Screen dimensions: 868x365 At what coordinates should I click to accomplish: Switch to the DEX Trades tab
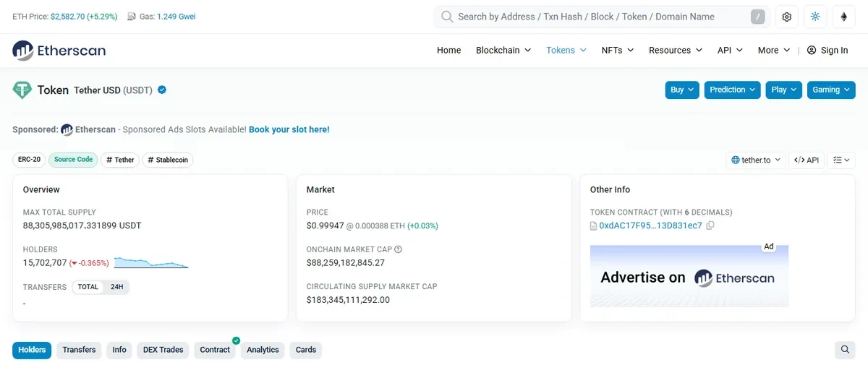click(x=163, y=350)
